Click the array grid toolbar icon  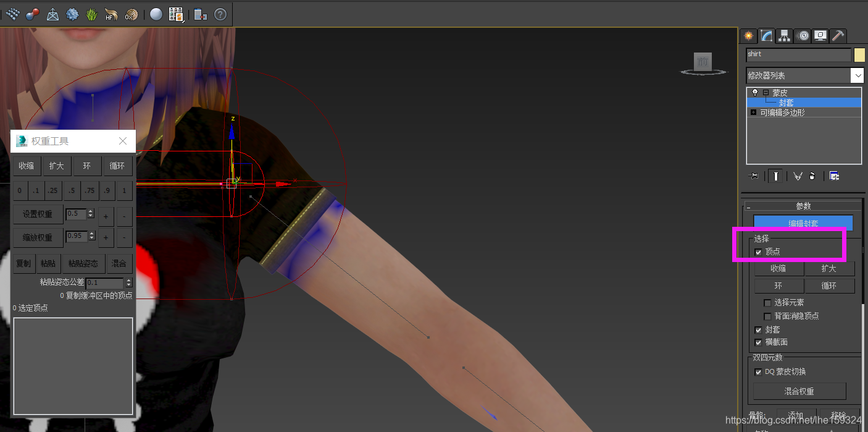click(13, 14)
